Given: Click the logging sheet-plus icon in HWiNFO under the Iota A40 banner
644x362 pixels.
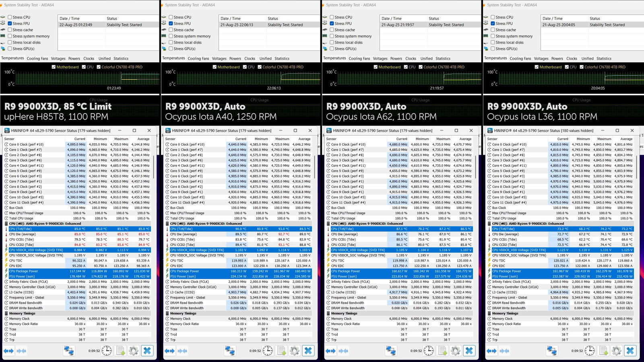Looking at the screenshot, I should pyautogui.click(x=281, y=351).
